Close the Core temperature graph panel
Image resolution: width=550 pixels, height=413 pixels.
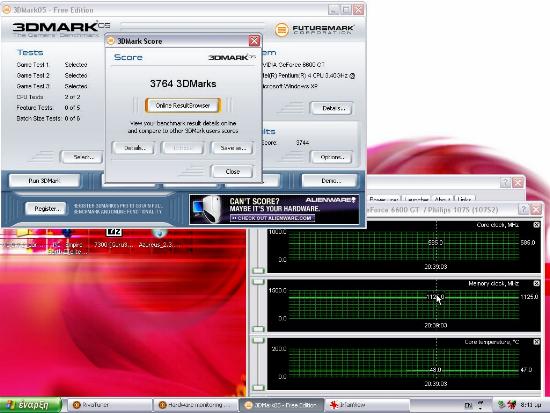[536, 342]
